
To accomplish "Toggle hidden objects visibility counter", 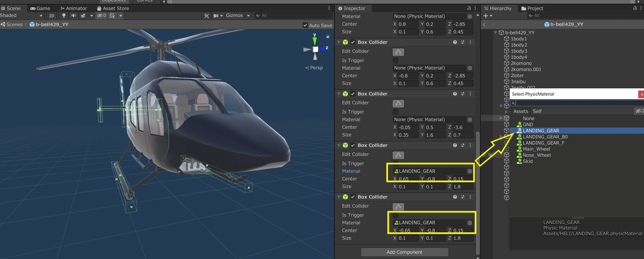I will coord(101,16).
